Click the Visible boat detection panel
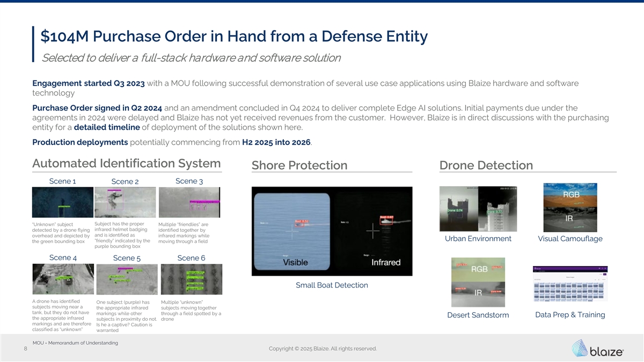This screenshot has width=644, height=362. [291, 231]
